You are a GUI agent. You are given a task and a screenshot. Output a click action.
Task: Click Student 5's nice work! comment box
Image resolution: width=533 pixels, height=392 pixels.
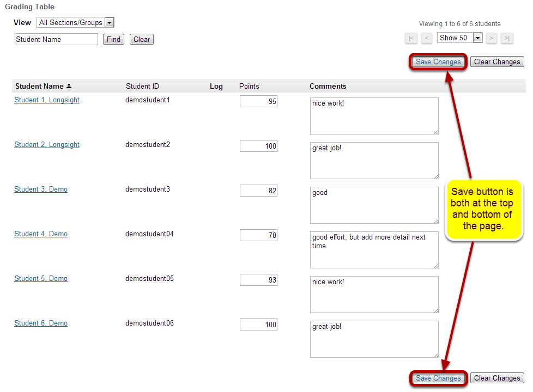374,295
